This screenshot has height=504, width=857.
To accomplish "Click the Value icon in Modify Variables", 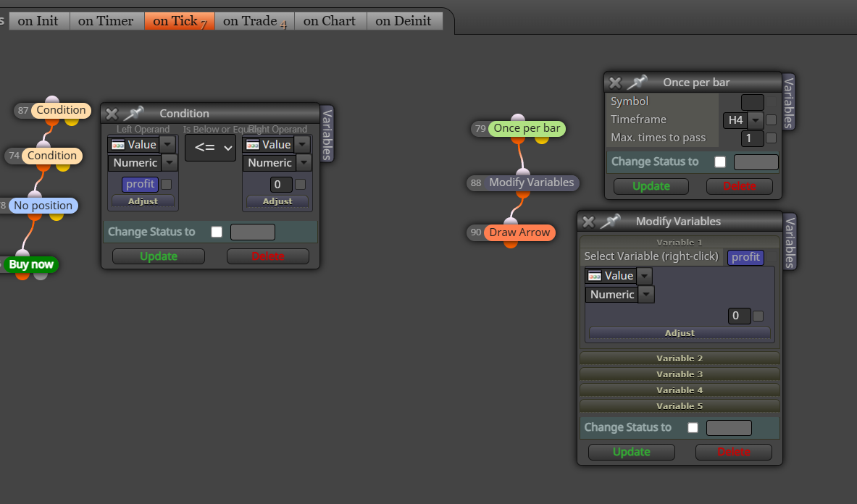I will (595, 276).
